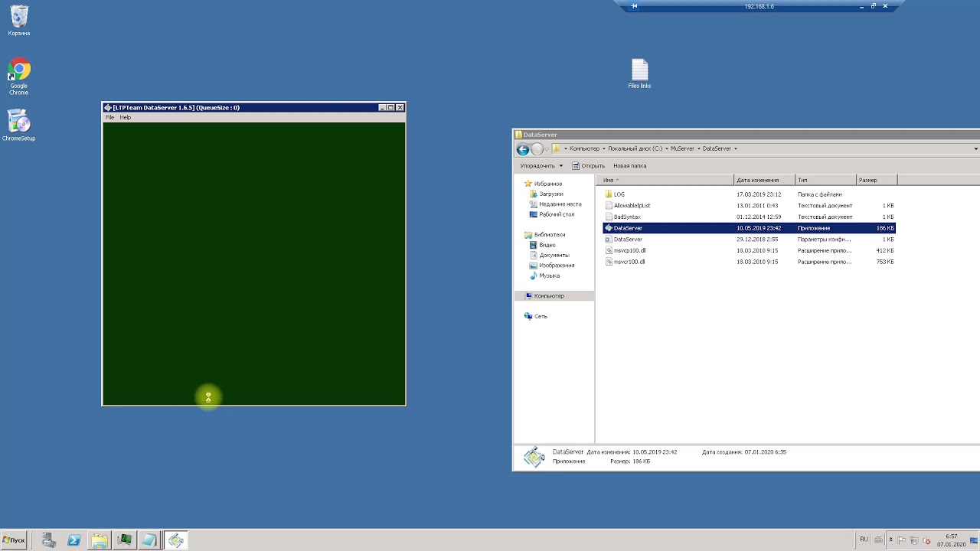Screen dimensions: 980x551
Task: Select the BadSyntax text file
Action: coord(749,217)
